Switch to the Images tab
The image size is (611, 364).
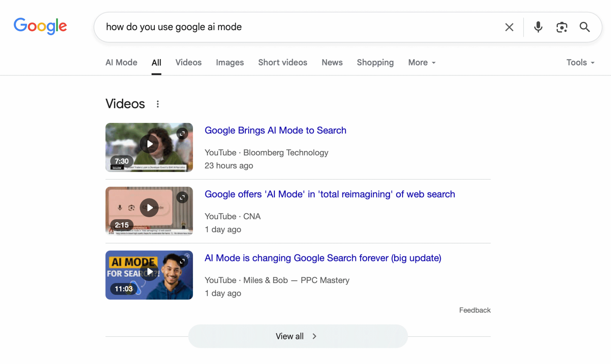pos(230,62)
